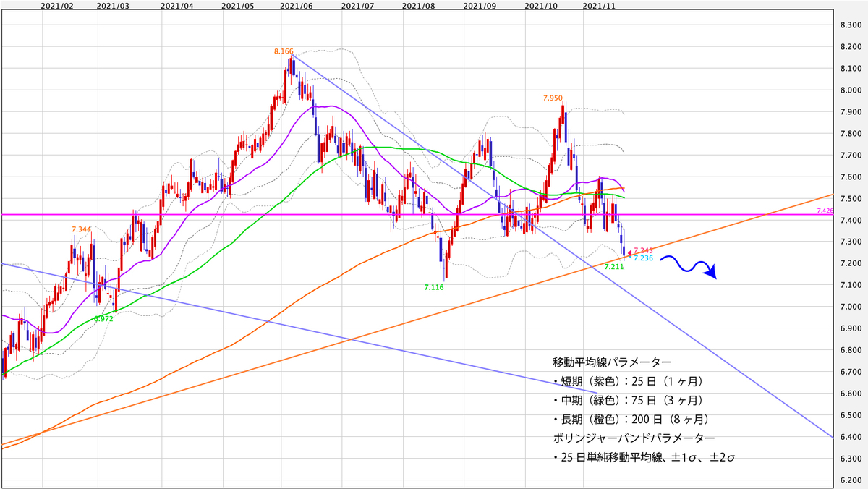Click the cyan 7.236 current price label
Screen dimensions: 868x489
[644, 258]
